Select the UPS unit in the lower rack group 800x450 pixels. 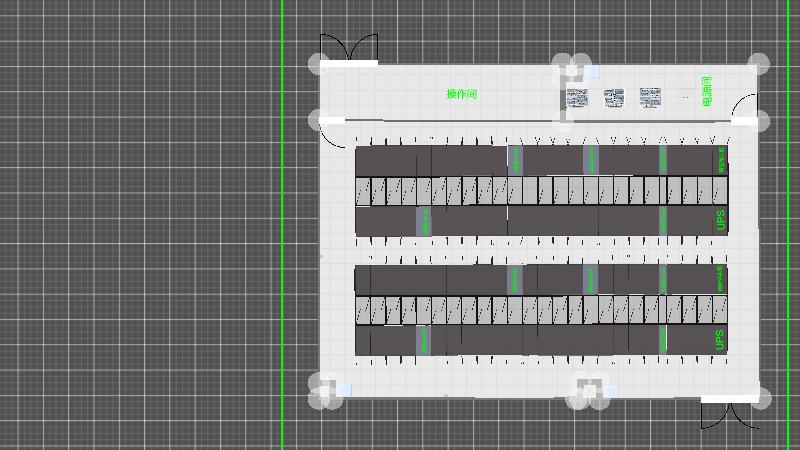720,340
